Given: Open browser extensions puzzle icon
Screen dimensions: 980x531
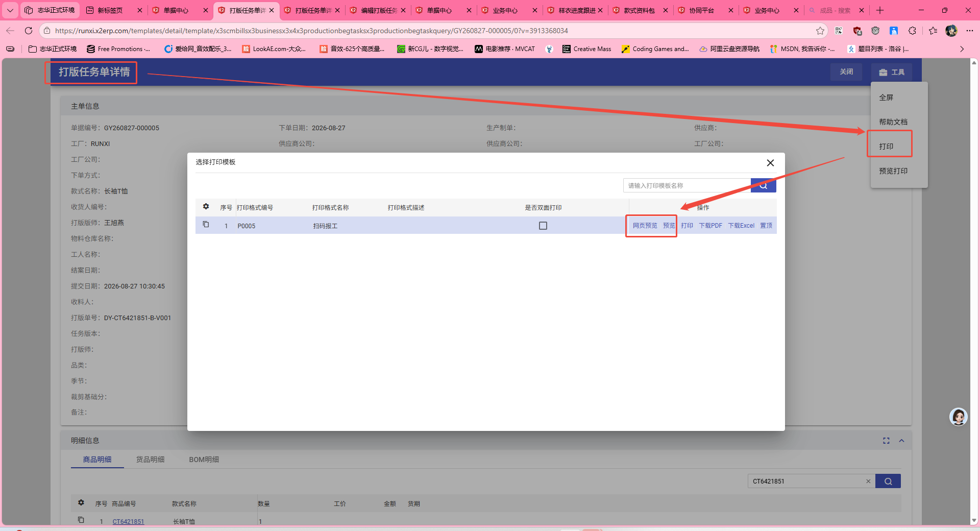Looking at the screenshot, I should pyautogui.click(x=912, y=31).
